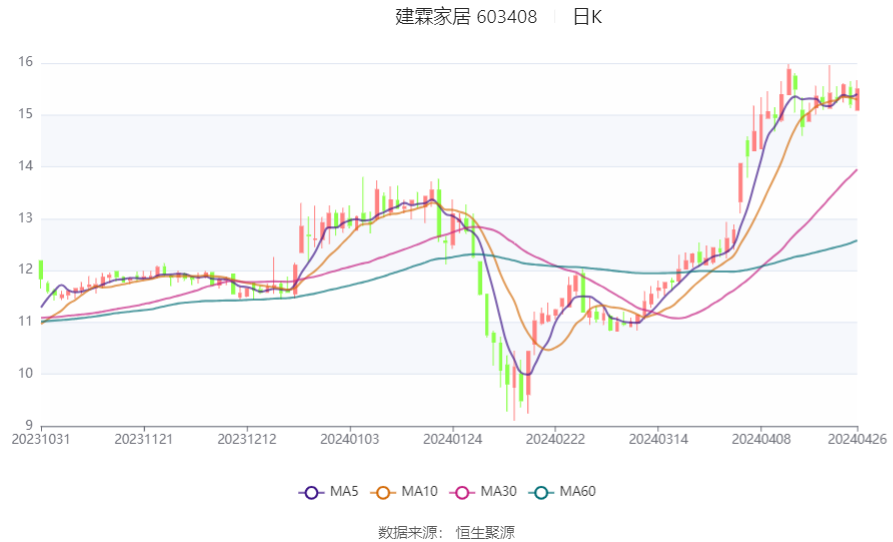
Task: Click the 20240426 date axis label
Action: pyautogui.click(x=858, y=440)
